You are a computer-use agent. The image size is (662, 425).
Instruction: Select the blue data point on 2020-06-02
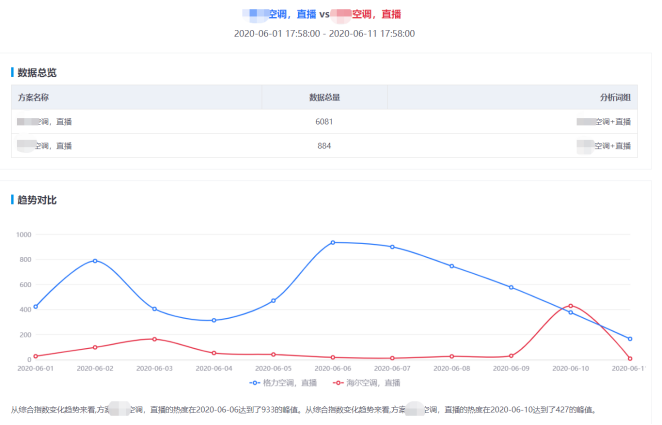pyautogui.click(x=95, y=261)
